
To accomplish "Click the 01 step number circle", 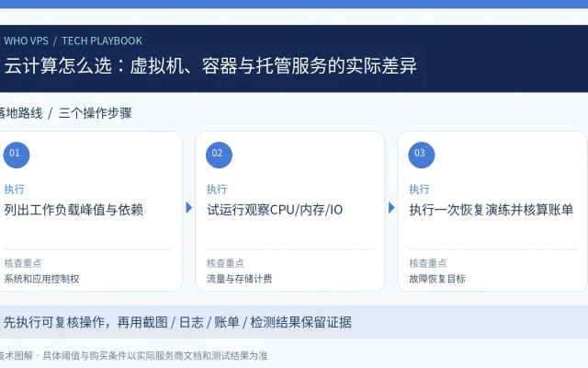I will pos(17,155).
